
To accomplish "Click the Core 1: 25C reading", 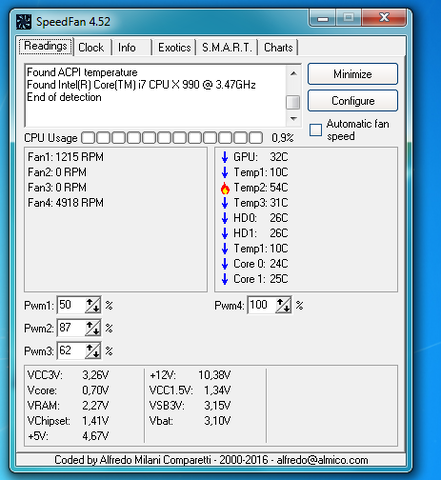I will (261, 279).
